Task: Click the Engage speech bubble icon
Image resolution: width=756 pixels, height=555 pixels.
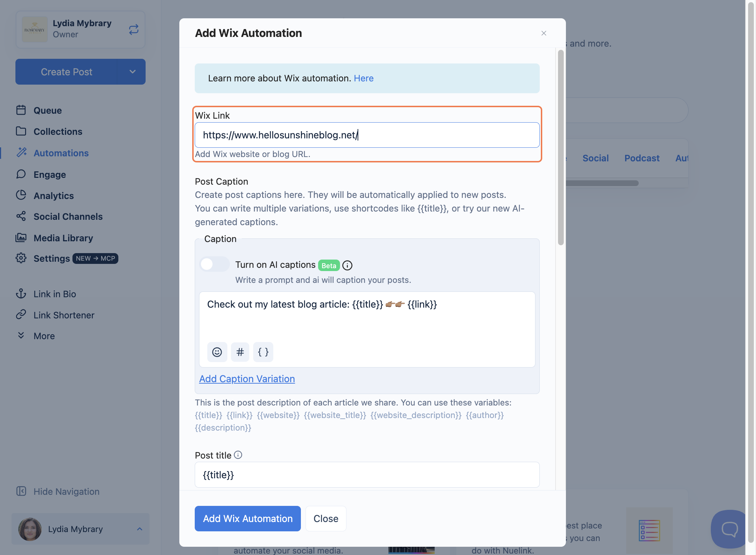Action: (21, 174)
